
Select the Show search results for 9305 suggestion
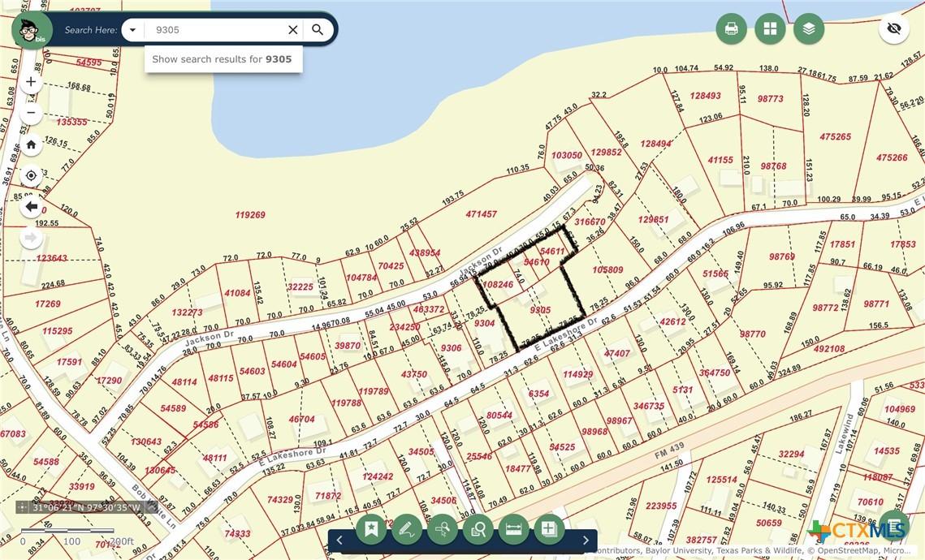coord(223,59)
